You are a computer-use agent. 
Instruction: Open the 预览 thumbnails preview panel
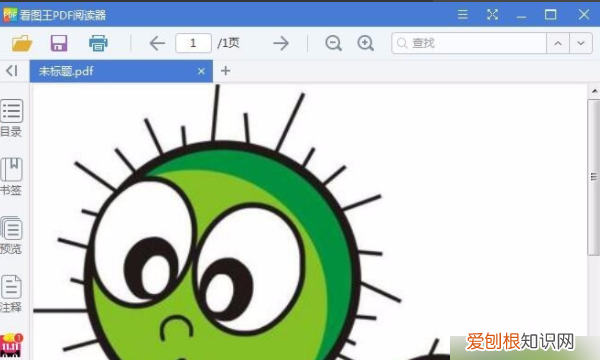pos(11,235)
